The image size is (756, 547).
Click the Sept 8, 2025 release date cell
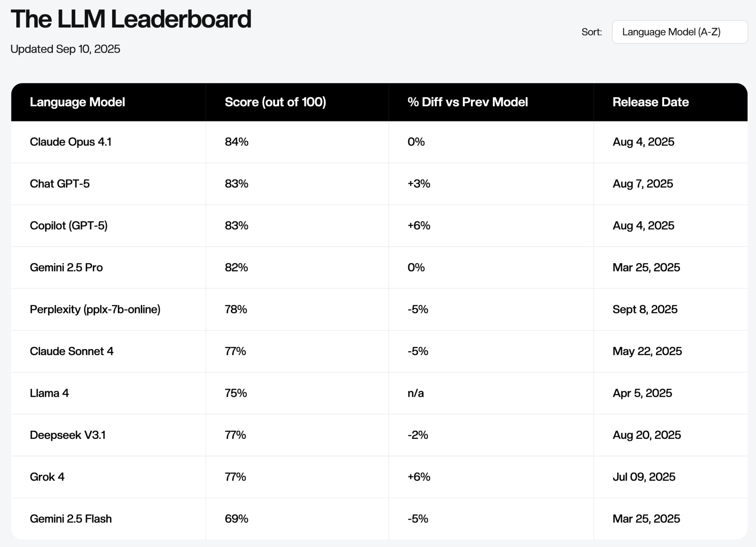pos(645,309)
